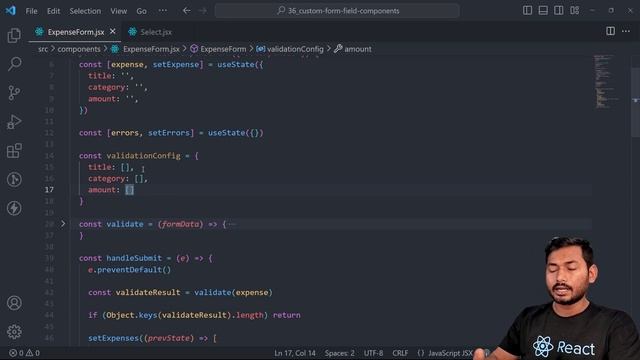This screenshot has height=360, width=640.
Task: Click the useState call on expense line
Action: click(236, 64)
